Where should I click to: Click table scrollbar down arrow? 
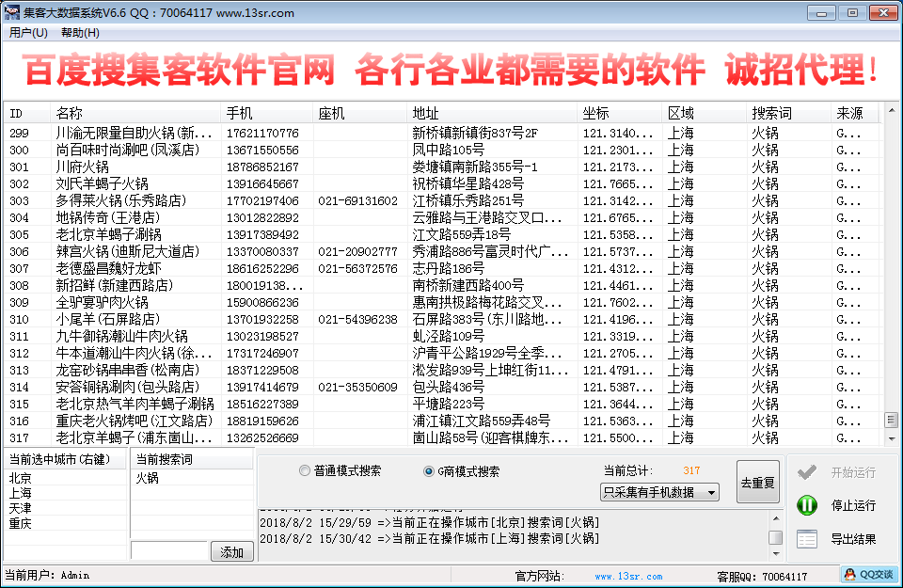pos(892,438)
